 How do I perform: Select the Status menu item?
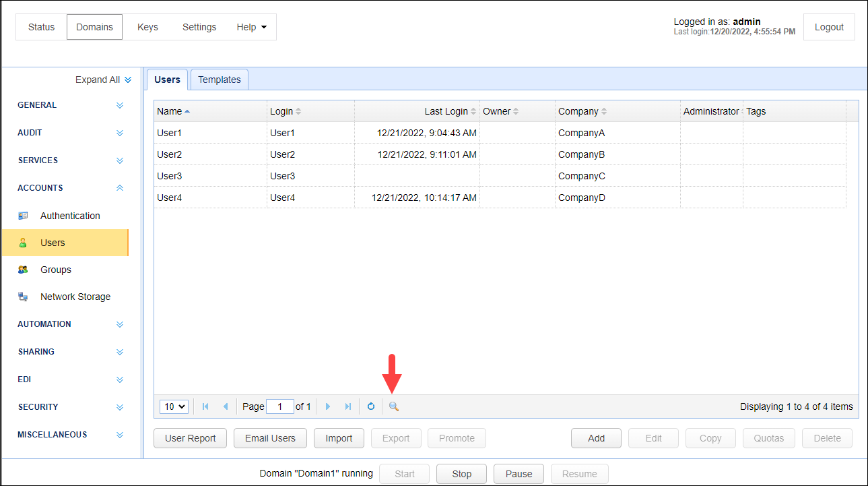pos(40,26)
